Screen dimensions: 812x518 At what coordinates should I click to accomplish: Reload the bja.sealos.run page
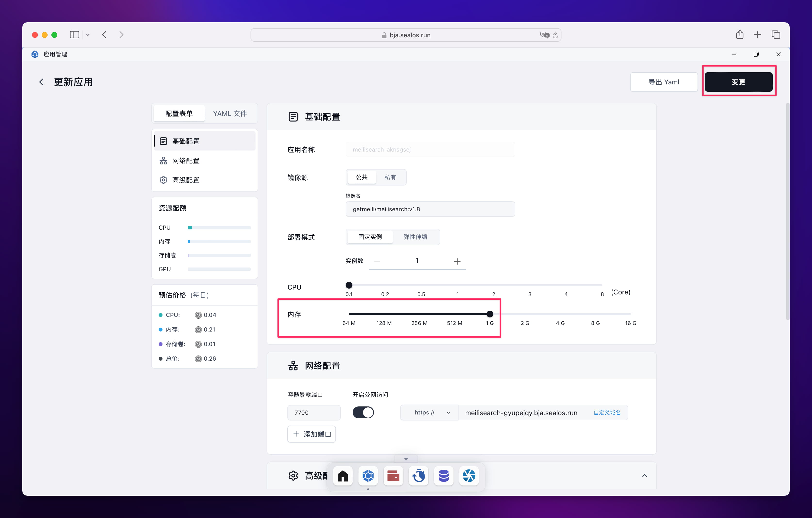[x=555, y=35]
